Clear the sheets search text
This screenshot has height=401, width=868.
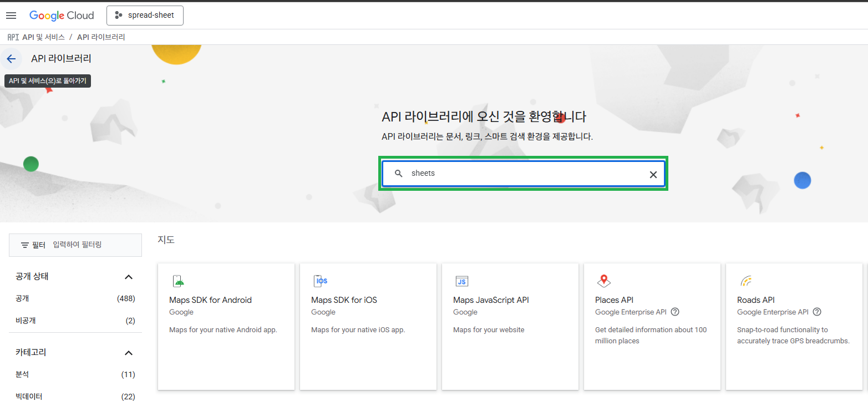click(653, 175)
